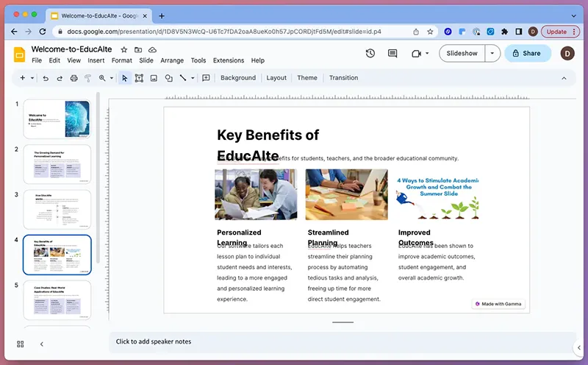Click the undo arrow icon

point(46,78)
